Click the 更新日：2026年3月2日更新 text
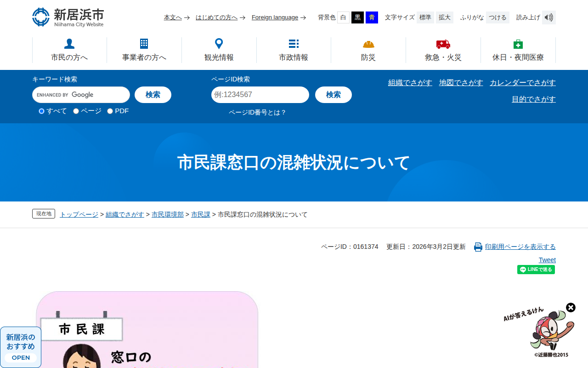This screenshot has height=368, width=588. [426, 247]
